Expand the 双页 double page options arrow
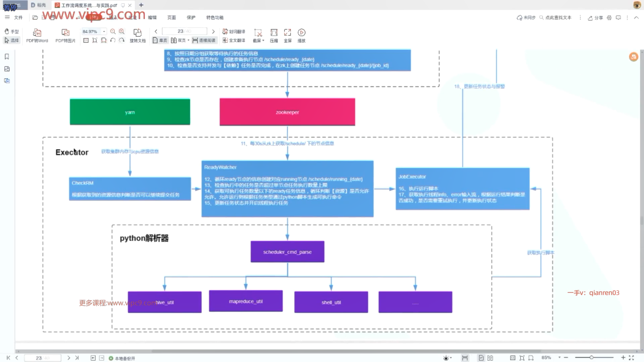The width and height of the screenshot is (644, 362). [x=189, y=41]
